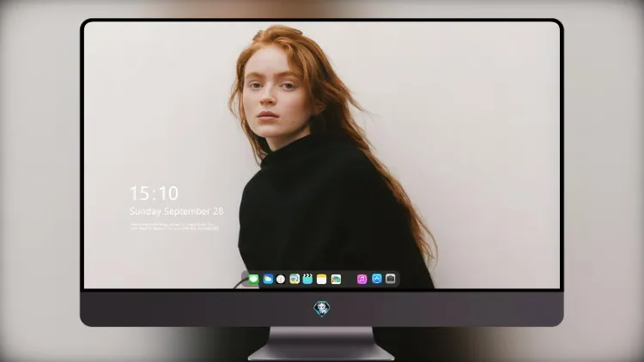Click the Sunday September 28 date text

[x=177, y=211]
